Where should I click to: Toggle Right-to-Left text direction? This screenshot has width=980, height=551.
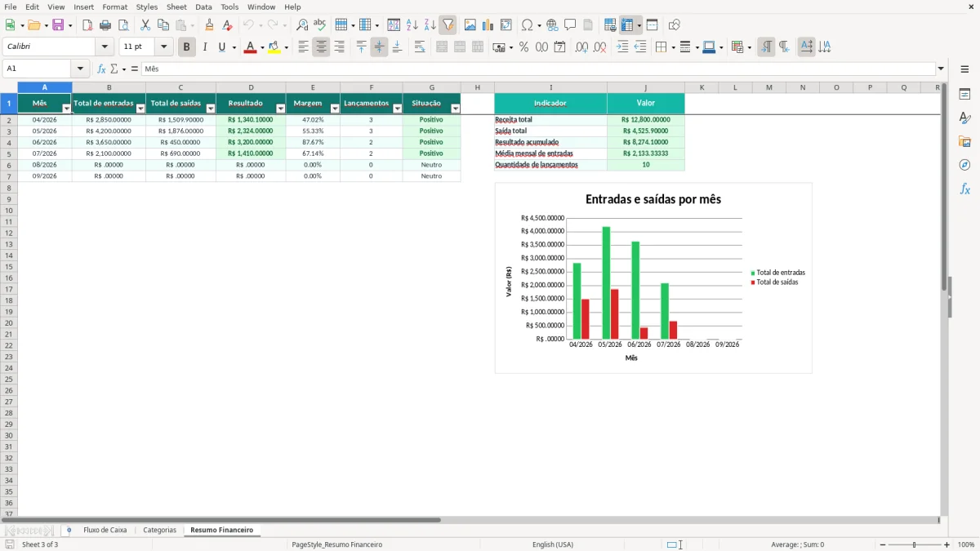784,47
